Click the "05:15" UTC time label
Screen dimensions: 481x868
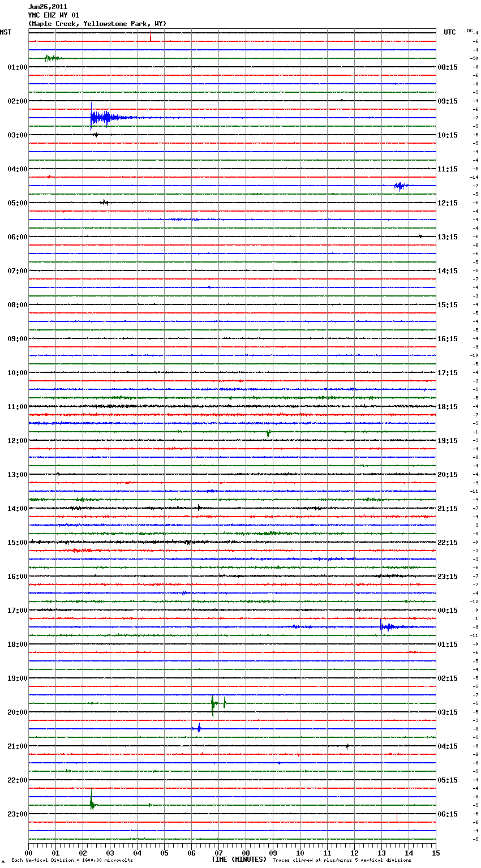[448, 780]
